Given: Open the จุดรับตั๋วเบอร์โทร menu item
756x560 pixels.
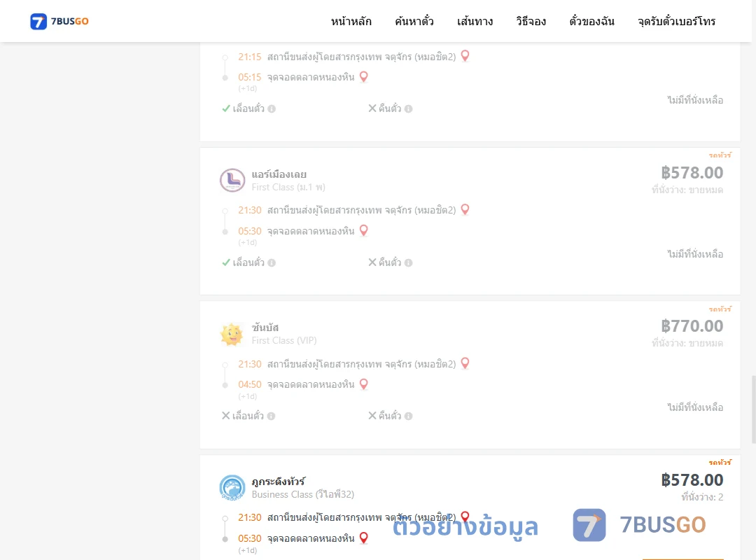Looking at the screenshot, I should click(x=676, y=21).
